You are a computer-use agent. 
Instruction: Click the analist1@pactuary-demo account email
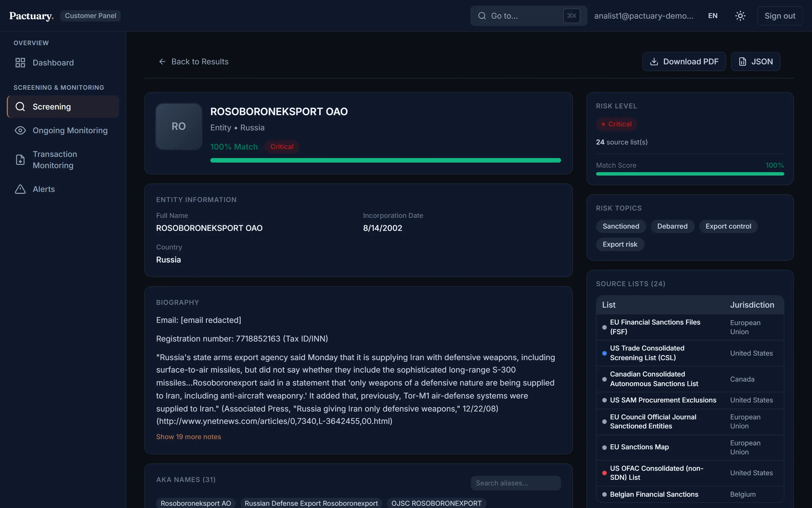644,16
